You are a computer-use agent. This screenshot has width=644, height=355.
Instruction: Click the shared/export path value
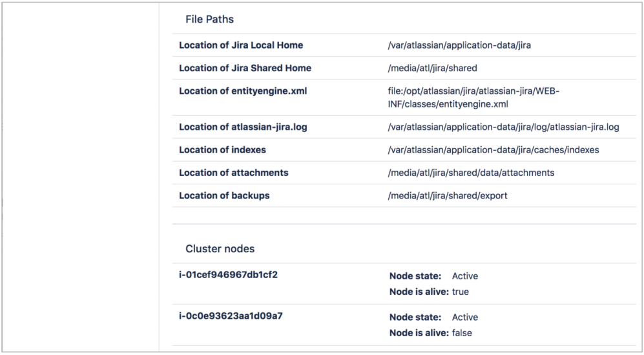pyautogui.click(x=447, y=195)
